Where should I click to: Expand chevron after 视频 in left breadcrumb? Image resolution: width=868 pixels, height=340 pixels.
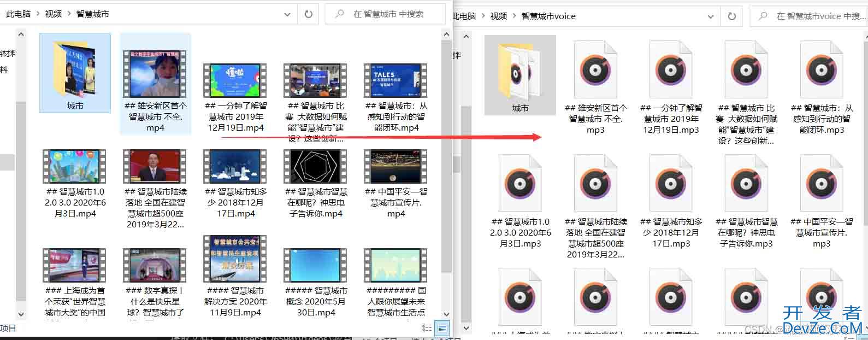[69, 14]
